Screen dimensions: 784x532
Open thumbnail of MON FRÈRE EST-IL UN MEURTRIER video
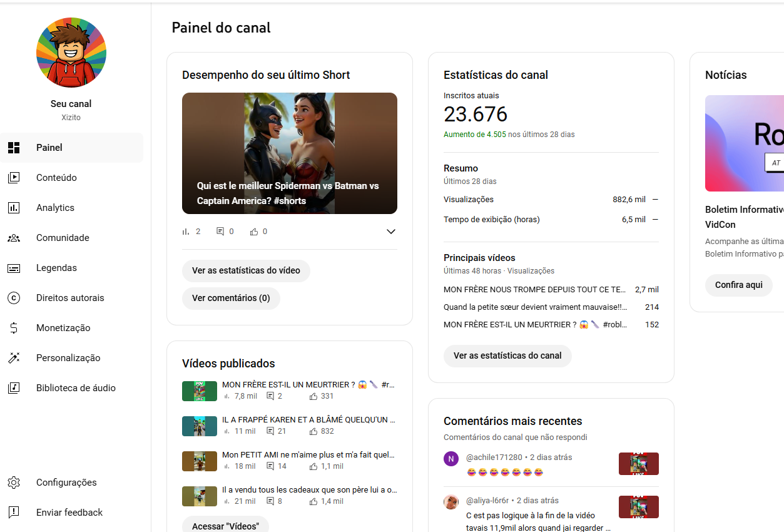[200, 391]
